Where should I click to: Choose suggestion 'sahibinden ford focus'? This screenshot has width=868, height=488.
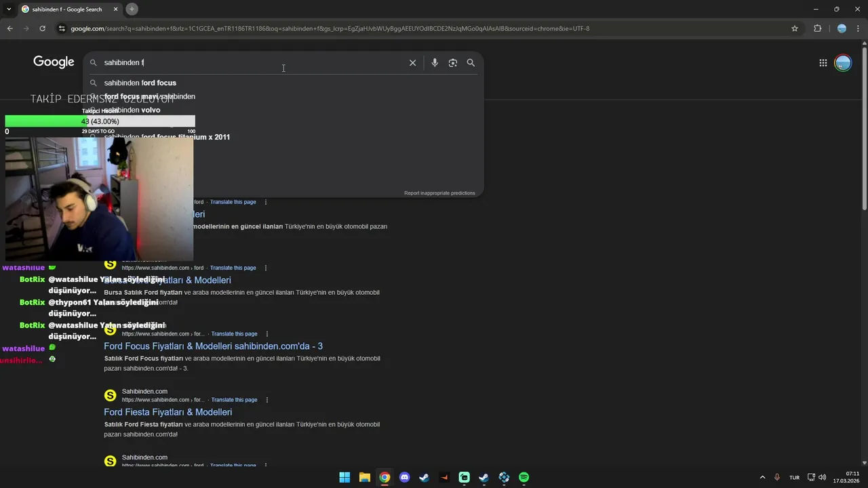point(140,83)
